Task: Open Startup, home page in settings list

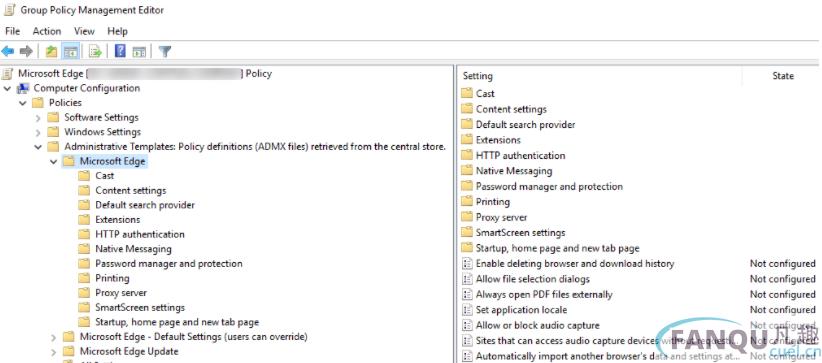Action: [558, 249]
